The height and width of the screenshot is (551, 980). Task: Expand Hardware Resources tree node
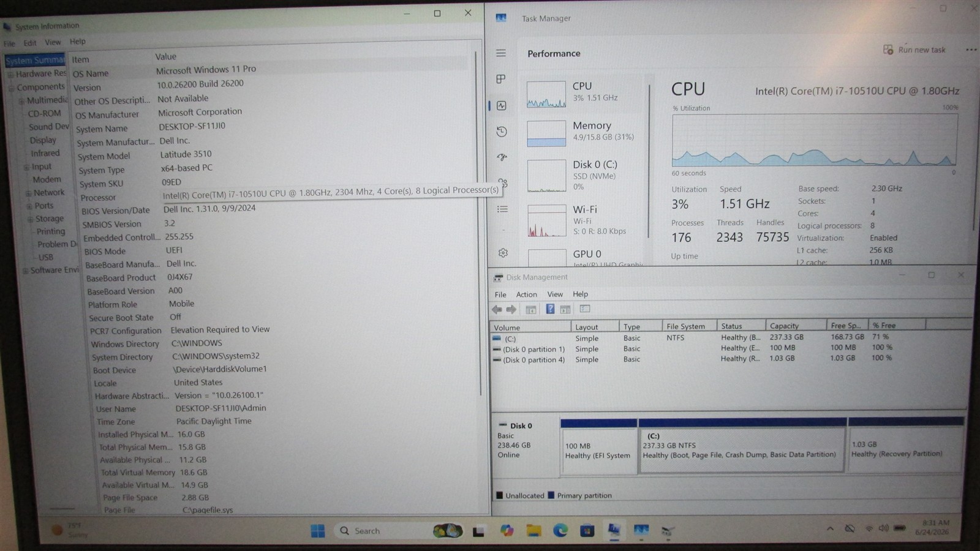coord(10,74)
